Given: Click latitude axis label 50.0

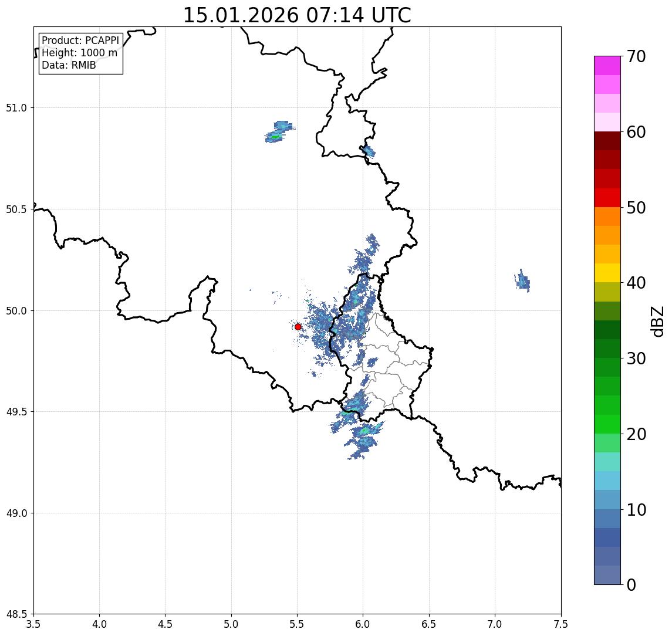Looking at the screenshot, I should [x=16, y=311].
